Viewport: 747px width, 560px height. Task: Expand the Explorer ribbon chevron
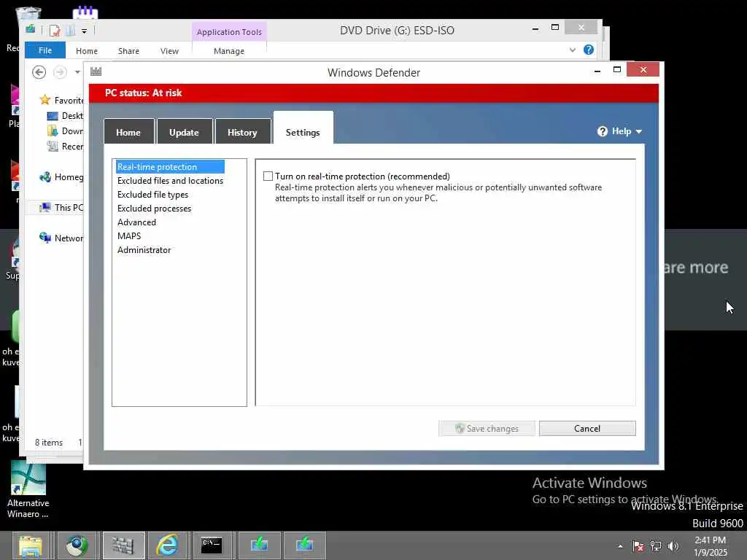coord(572,50)
